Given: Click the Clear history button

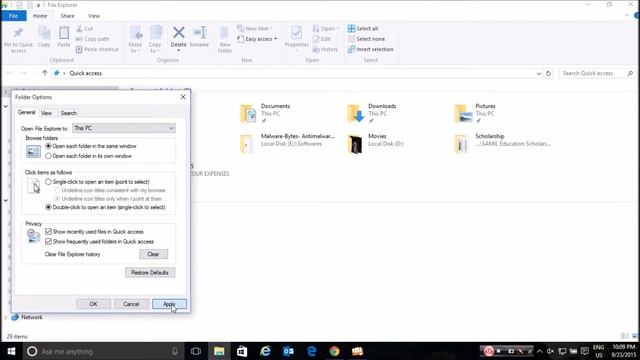Looking at the screenshot, I should pyautogui.click(x=153, y=254).
